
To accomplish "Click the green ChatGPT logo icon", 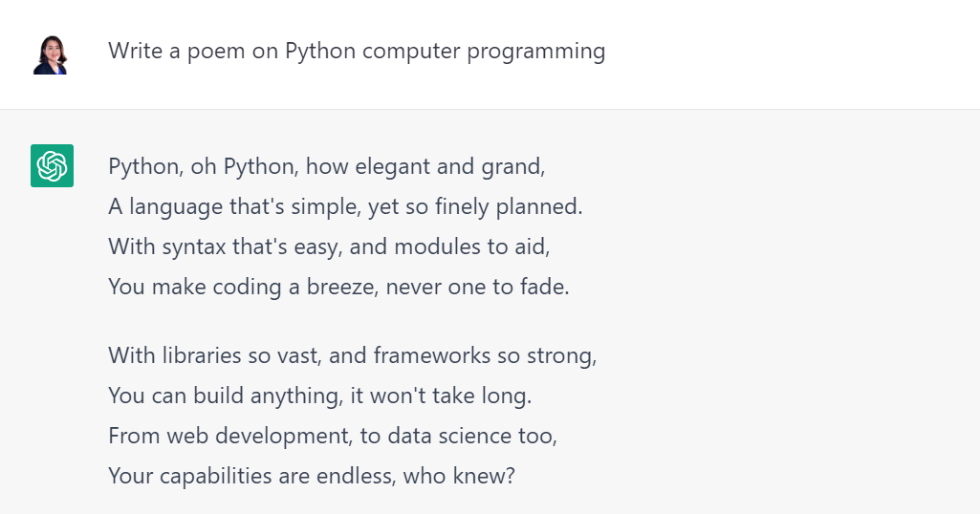I will pyautogui.click(x=52, y=166).
